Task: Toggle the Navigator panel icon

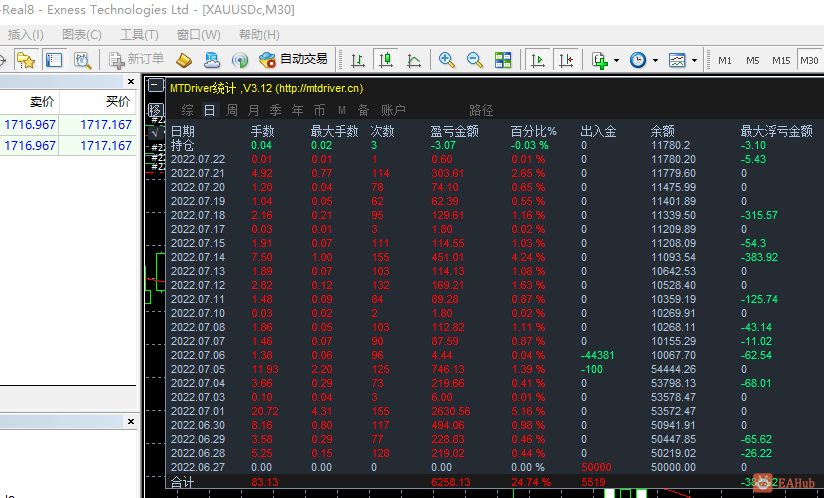Action: [54, 60]
